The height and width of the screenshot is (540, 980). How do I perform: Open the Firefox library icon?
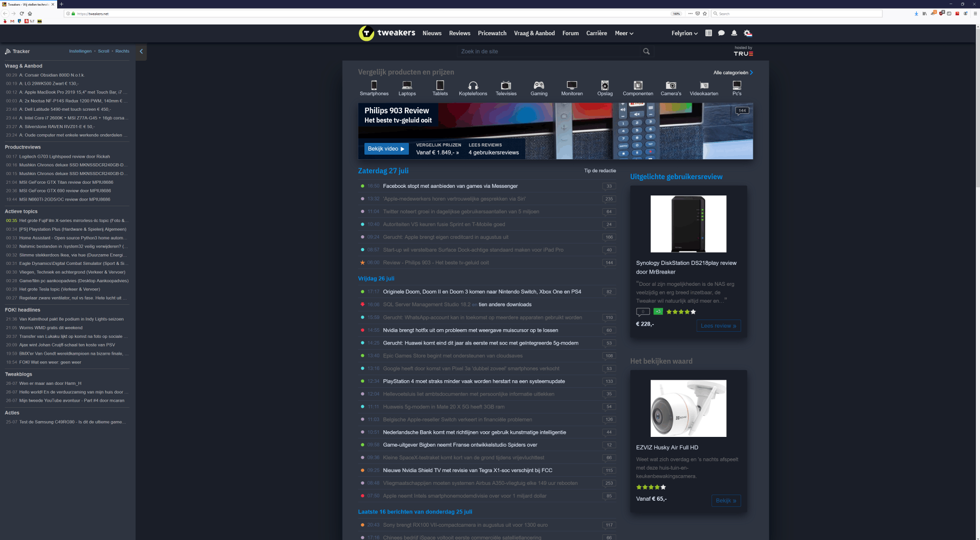[924, 14]
